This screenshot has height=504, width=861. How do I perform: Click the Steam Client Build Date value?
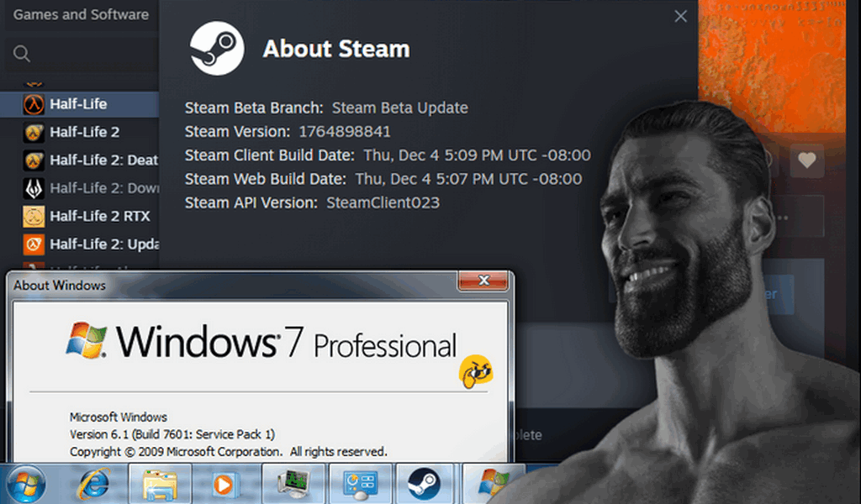click(x=478, y=155)
